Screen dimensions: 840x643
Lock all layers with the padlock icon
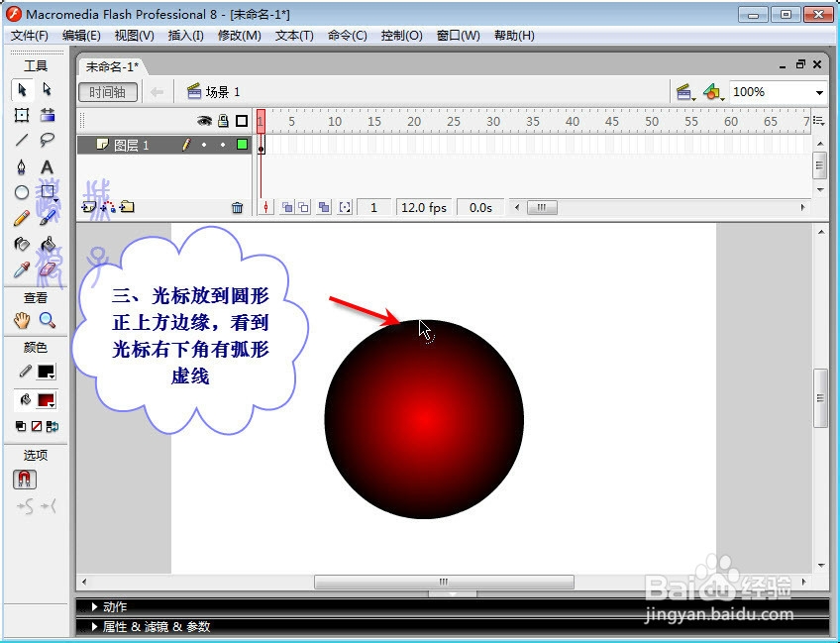[222, 120]
